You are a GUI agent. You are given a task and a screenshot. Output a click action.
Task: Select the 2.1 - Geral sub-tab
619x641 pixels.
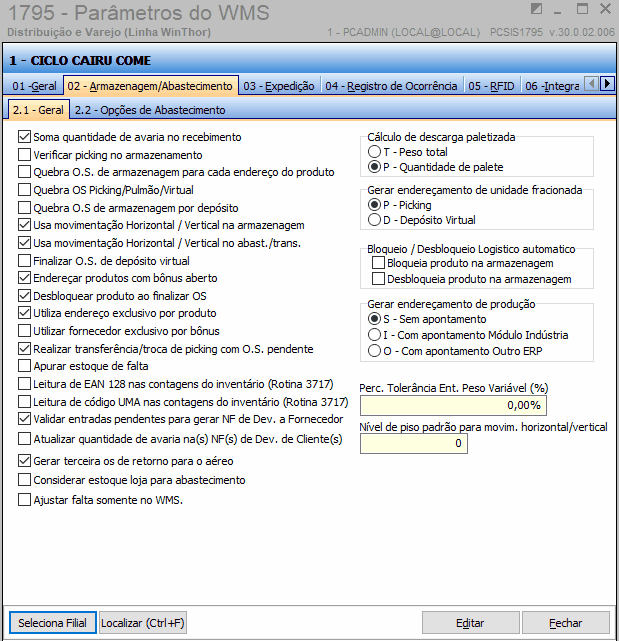(x=38, y=110)
